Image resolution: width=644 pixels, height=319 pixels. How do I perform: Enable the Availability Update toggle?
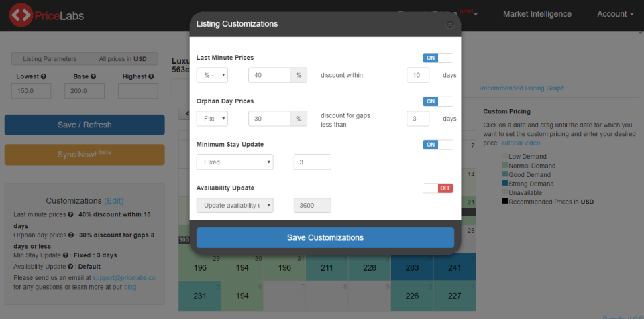click(x=437, y=188)
